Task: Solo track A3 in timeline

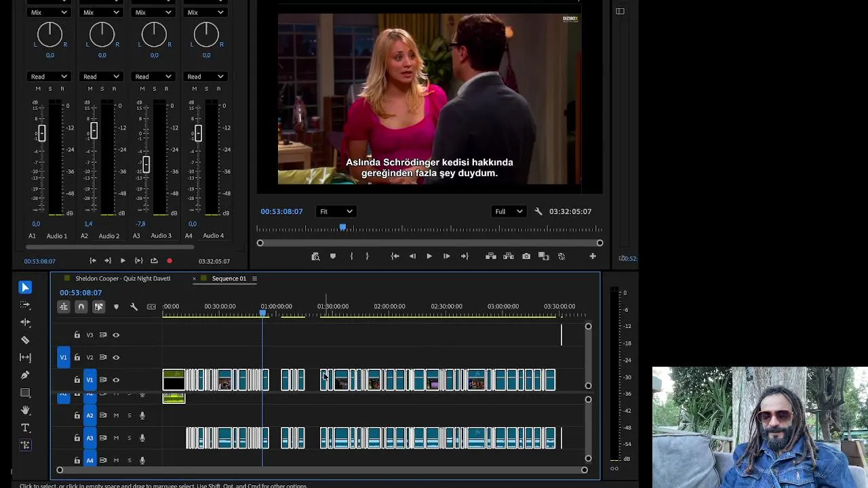Action: coord(129,438)
